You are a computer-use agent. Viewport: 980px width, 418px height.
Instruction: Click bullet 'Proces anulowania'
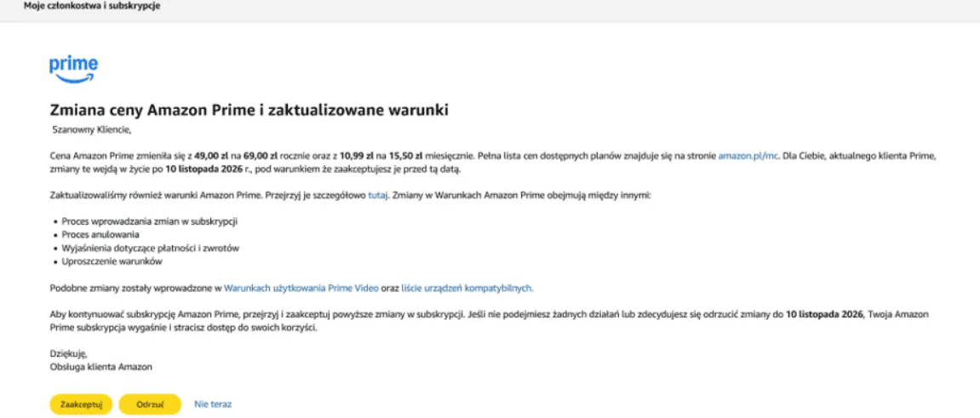tap(100, 235)
